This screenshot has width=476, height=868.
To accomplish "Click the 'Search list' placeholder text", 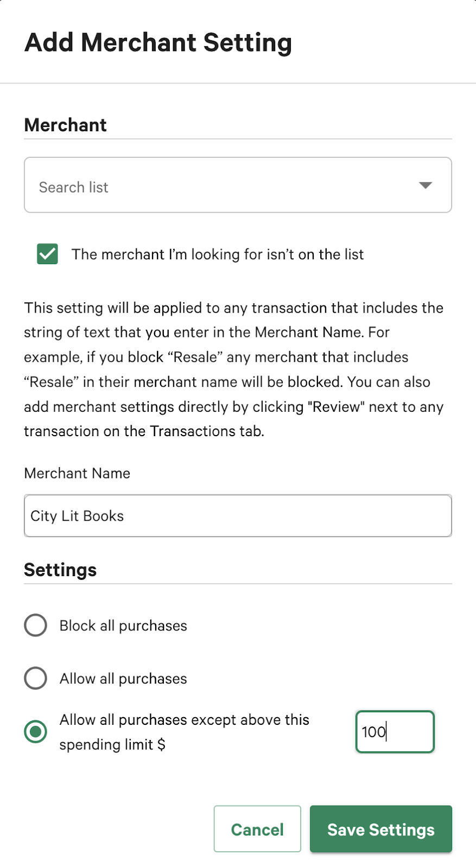I will click(x=74, y=187).
